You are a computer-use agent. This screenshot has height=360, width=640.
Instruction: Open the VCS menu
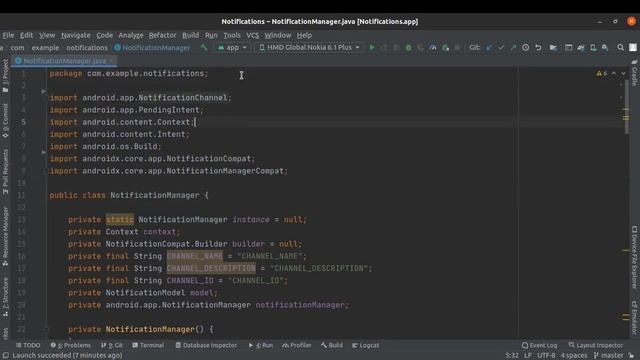coord(253,35)
